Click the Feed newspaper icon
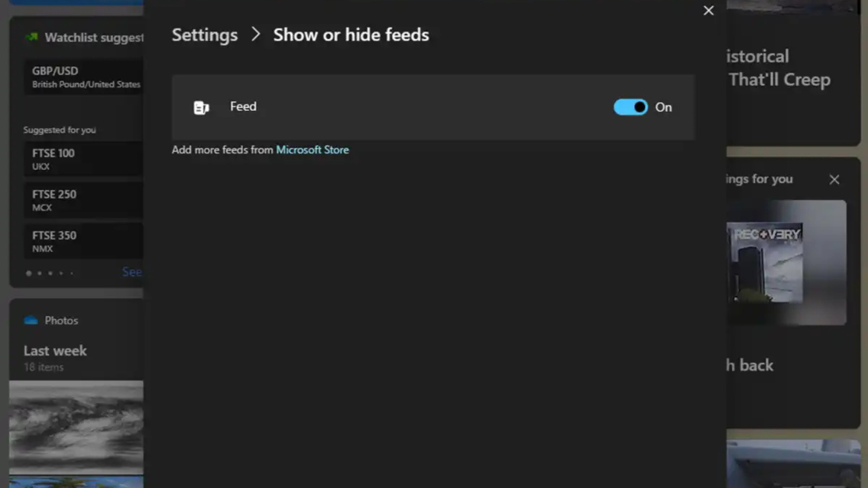 tap(201, 108)
